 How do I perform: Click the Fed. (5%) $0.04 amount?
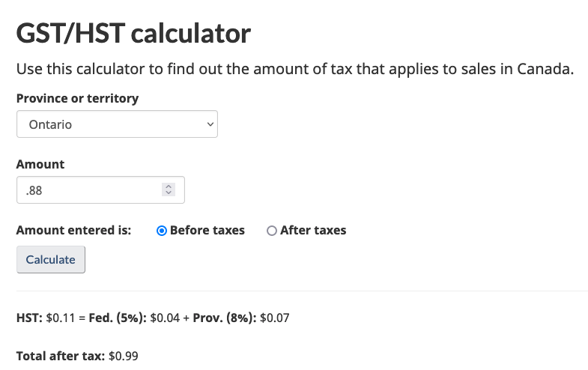(165, 318)
